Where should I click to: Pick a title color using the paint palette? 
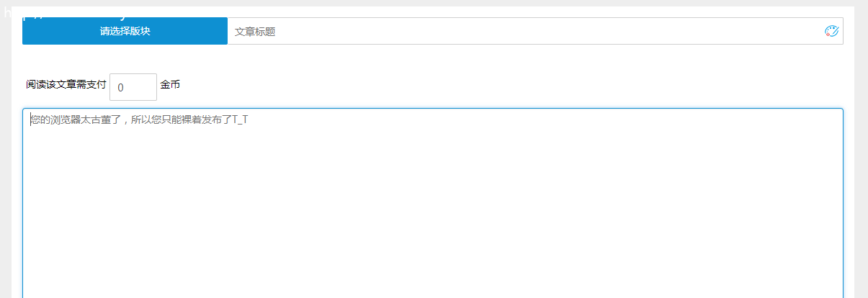coord(831,31)
